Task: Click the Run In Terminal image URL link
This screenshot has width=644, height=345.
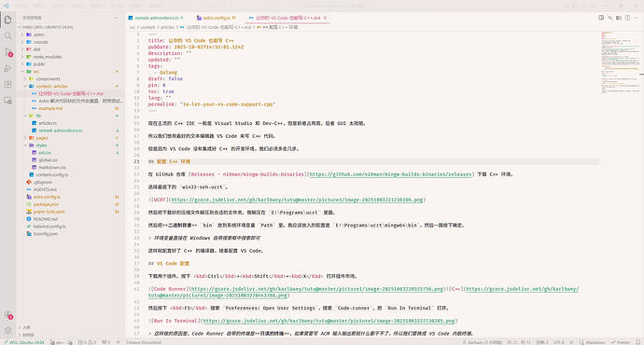Action: pyautogui.click(x=329, y=321)
